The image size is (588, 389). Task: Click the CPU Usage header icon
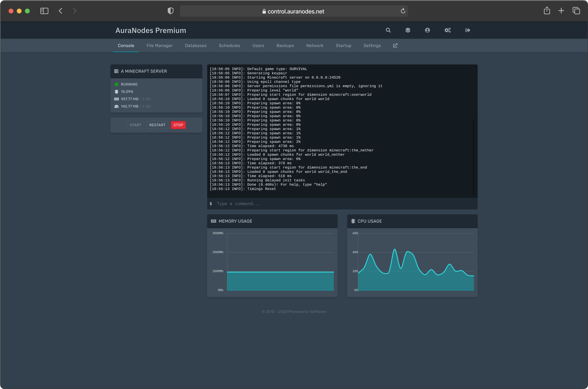tap(353, 221)
